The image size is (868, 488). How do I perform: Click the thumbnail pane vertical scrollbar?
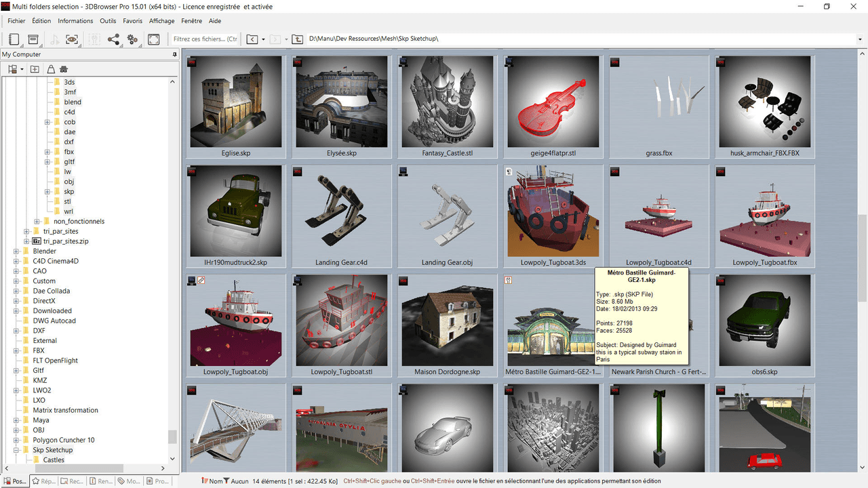tap(862, 258)
